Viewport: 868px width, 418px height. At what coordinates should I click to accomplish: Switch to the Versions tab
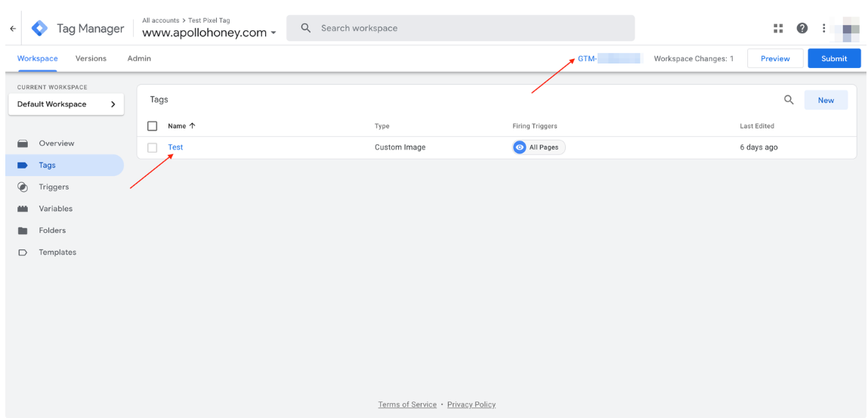(x=91, y=59)
